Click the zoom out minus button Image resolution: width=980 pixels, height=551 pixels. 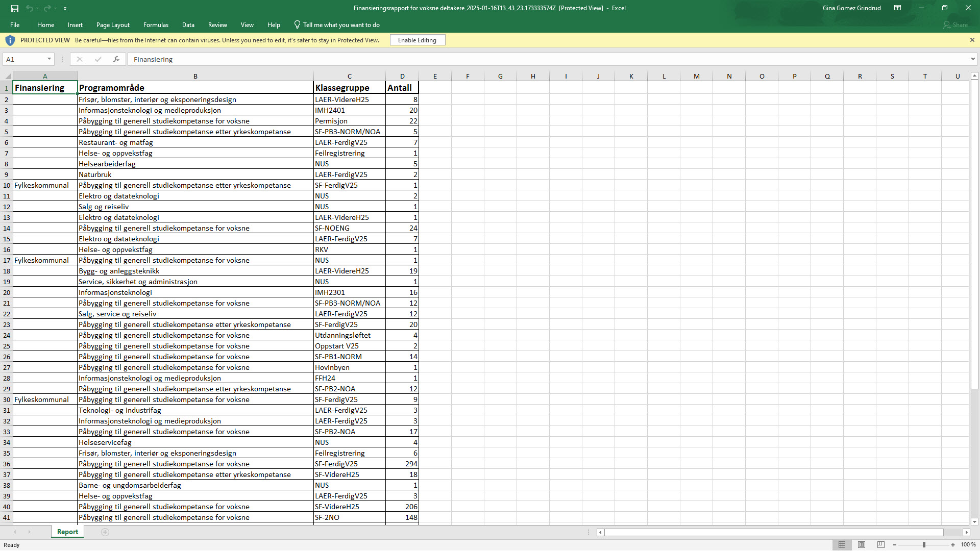point(895,545)
